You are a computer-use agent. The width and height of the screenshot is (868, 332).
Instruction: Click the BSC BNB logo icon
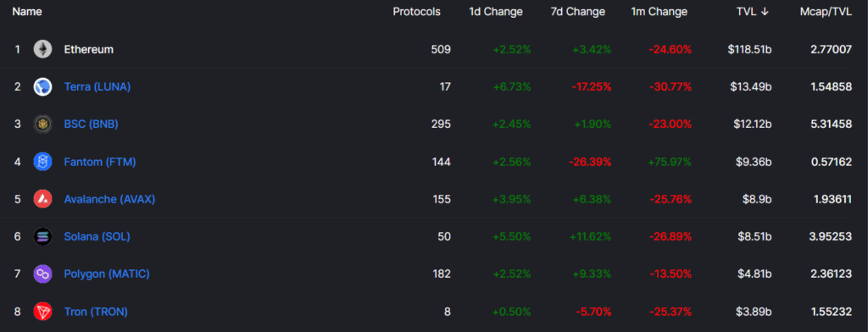(x=42, y=124)
